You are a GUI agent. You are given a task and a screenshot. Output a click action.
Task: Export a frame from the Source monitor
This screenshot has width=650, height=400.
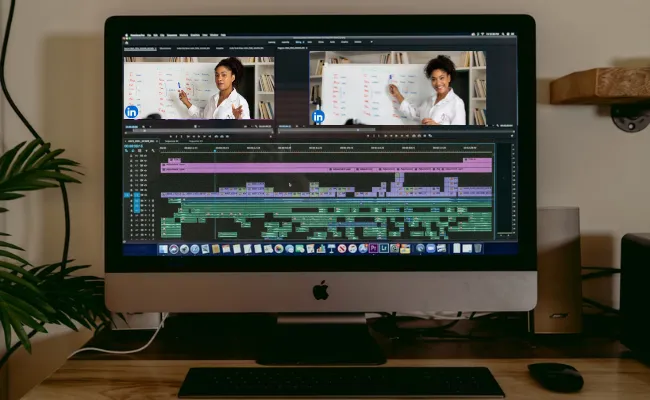pos(227,136)
